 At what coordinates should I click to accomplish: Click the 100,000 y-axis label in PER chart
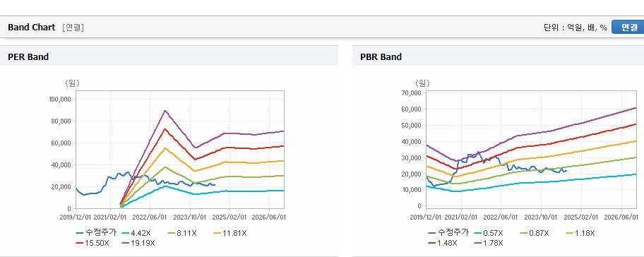(60, 100)
